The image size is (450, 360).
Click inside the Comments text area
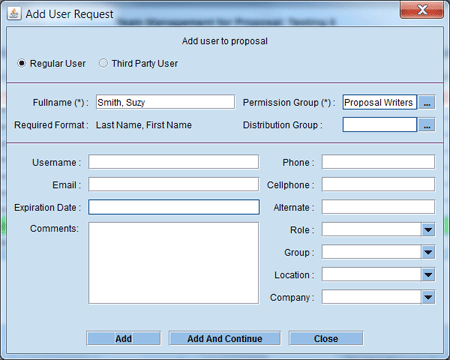coord(173,263)
